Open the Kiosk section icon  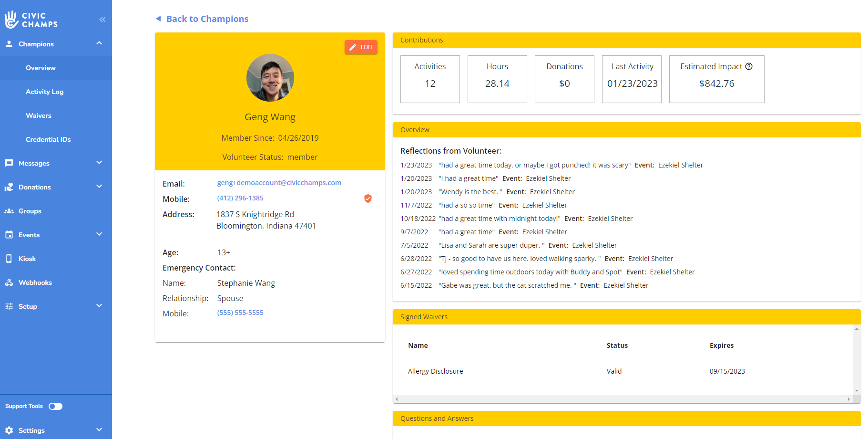coord(10,258)
